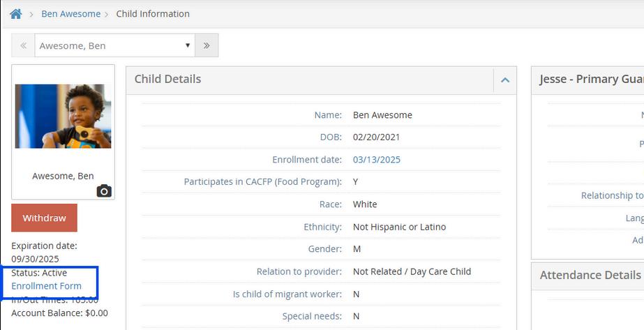Viewport: 644px width, 330px height.
Task: Open the Ben Awesome breadcrumb link
Action: coord(70,14)
